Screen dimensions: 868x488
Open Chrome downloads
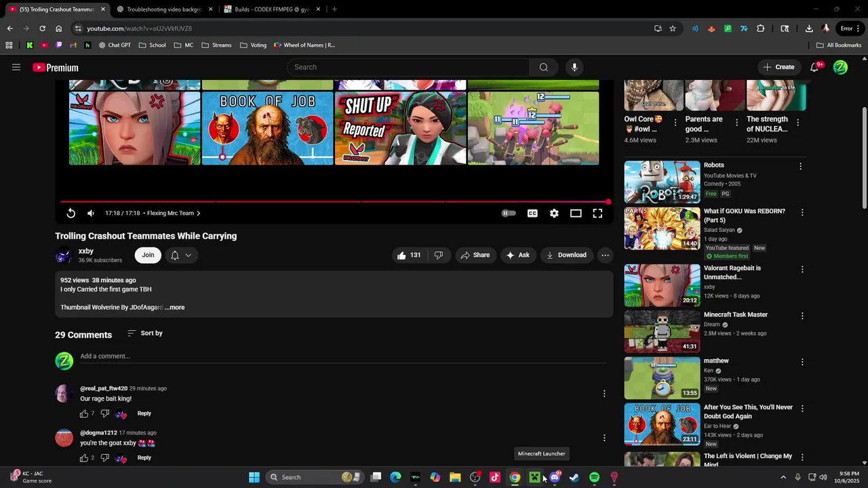coord(809,28)
